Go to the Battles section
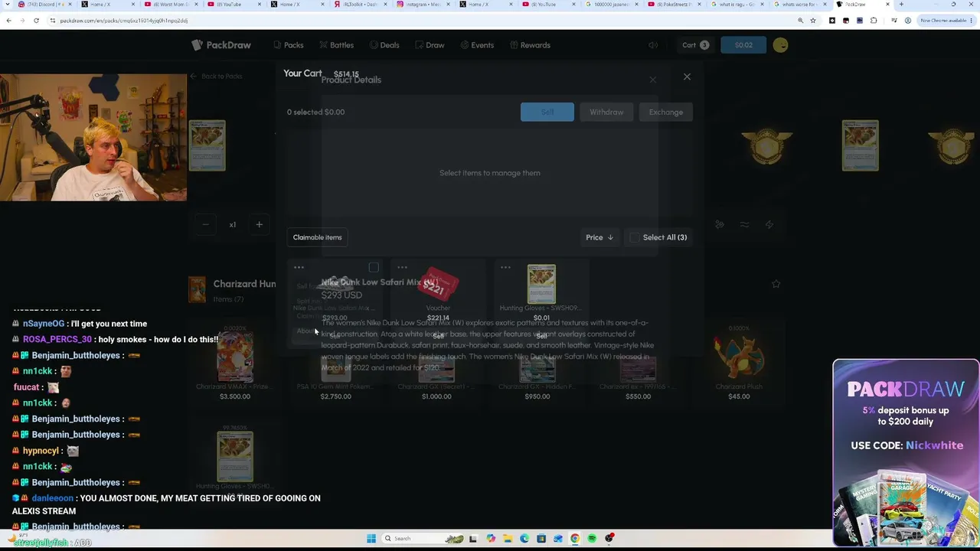The height and width of the screenshot is (551, 980). click(336, 45)
